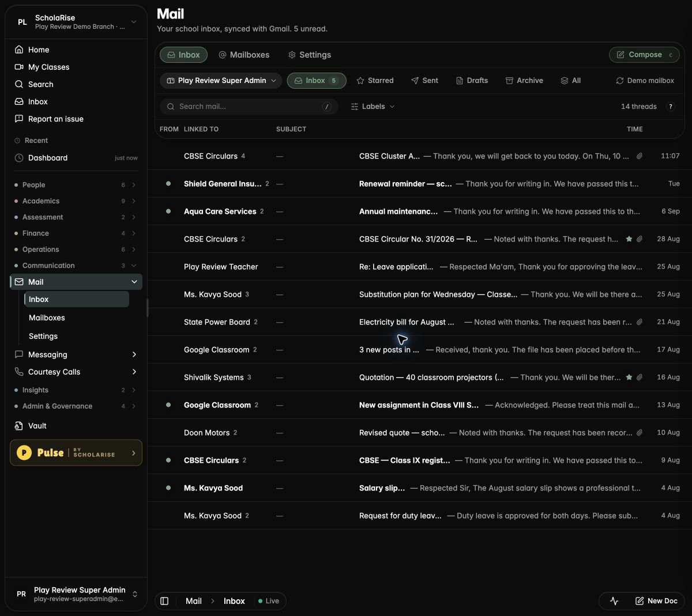Toggle sidebar panel icon in the bottom bar
This screenshot has height=616, width=692.
click(164, 601)
